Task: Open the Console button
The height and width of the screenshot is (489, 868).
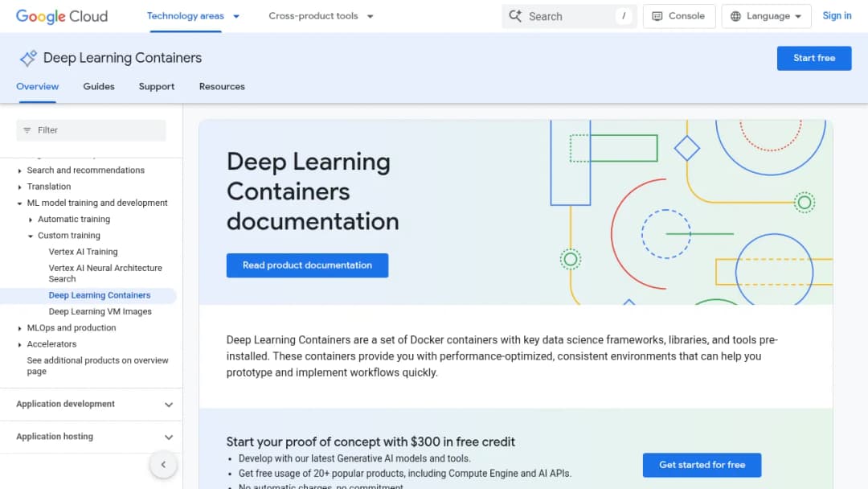Action: tap(678, 16)
